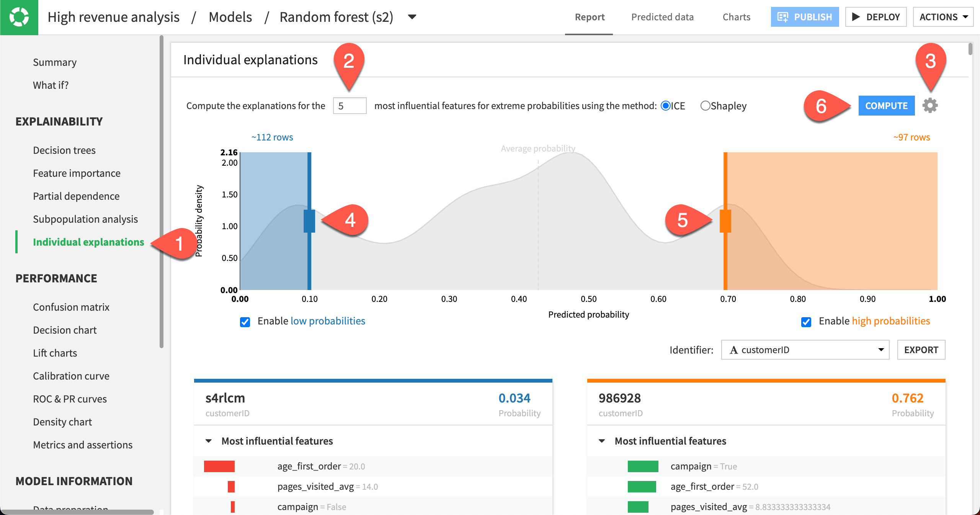Collapse Most influential features for 986928

coord(602,441)
